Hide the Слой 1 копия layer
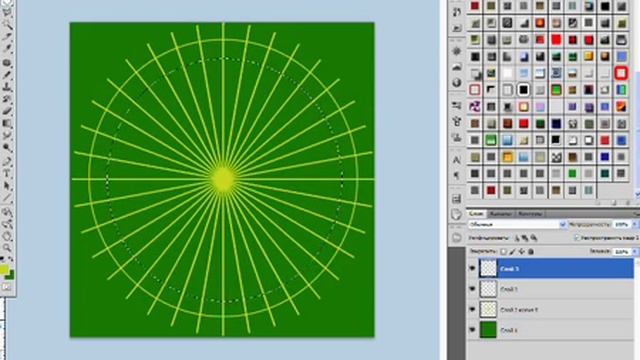The height and width of the screenshot is (360, 640). [472, 309]
